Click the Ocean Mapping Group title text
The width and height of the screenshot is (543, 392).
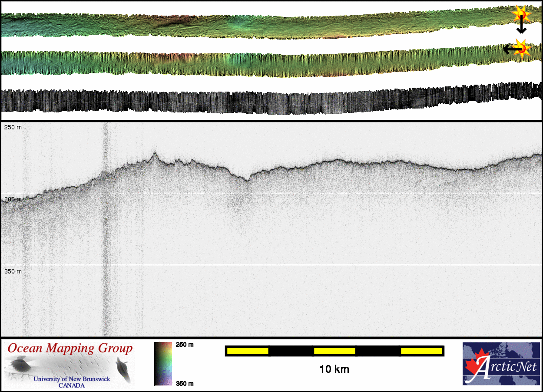point(70,348)
